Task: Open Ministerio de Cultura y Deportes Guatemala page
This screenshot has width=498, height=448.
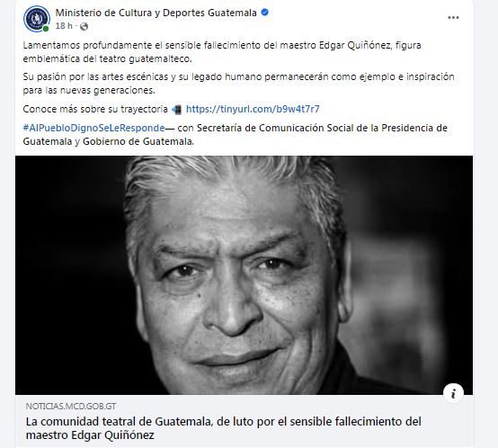Action: click(x=156, y=13)
